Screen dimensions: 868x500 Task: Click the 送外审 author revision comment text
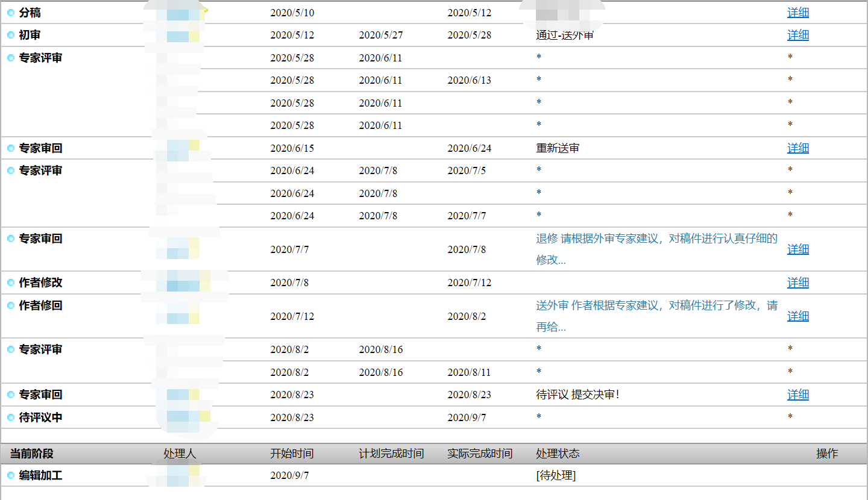point(656,316)
